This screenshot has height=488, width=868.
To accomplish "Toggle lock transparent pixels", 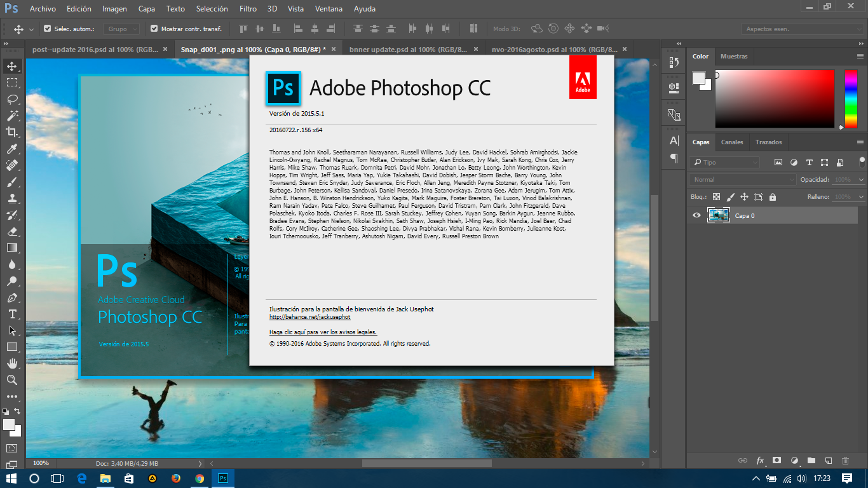I will [x=716, y=197].
